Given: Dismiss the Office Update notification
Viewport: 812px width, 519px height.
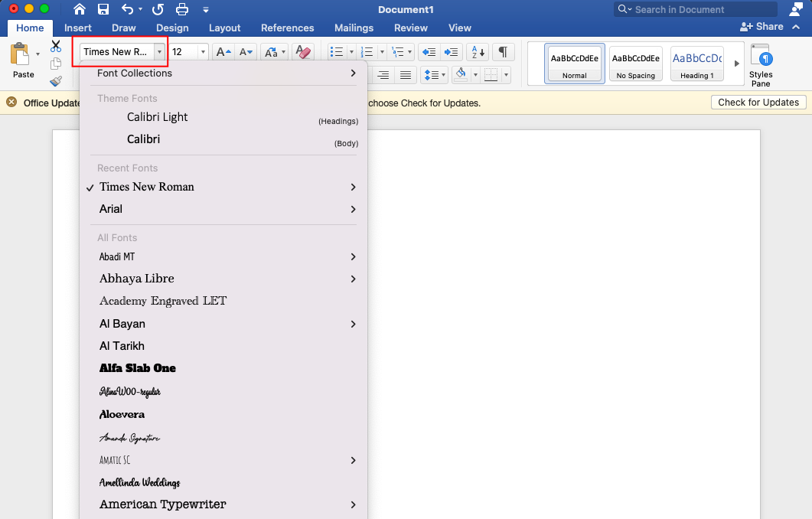Looking at the screenshot, I should (11, 102).
